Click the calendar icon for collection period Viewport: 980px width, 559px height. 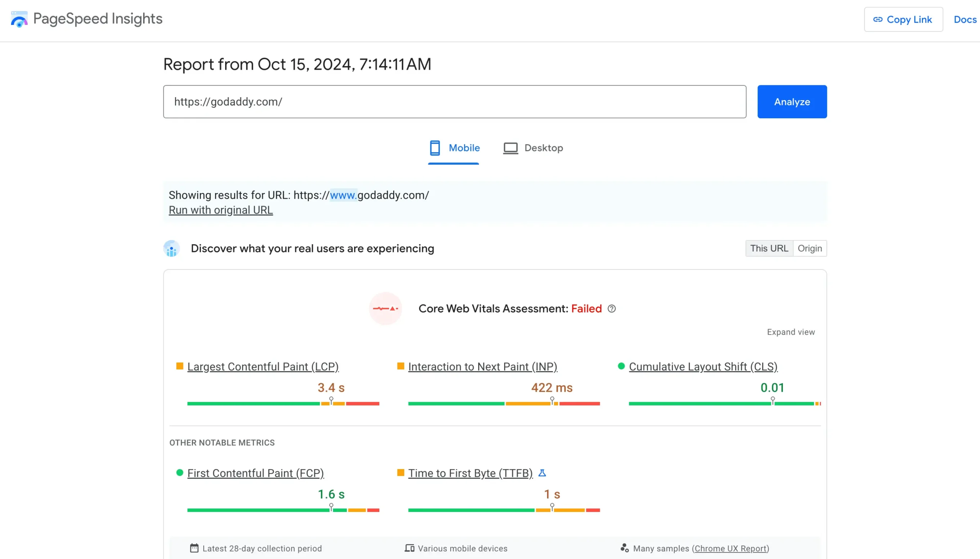tap(194, 548)
